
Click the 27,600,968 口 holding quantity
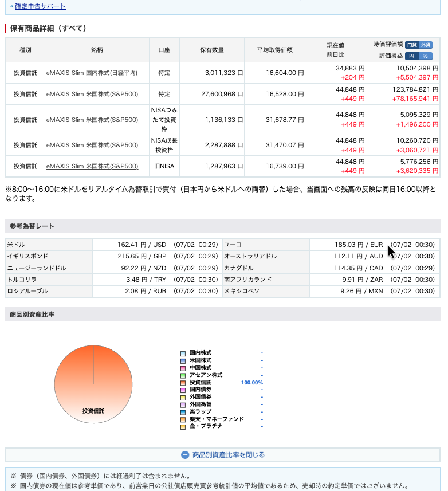222,94
